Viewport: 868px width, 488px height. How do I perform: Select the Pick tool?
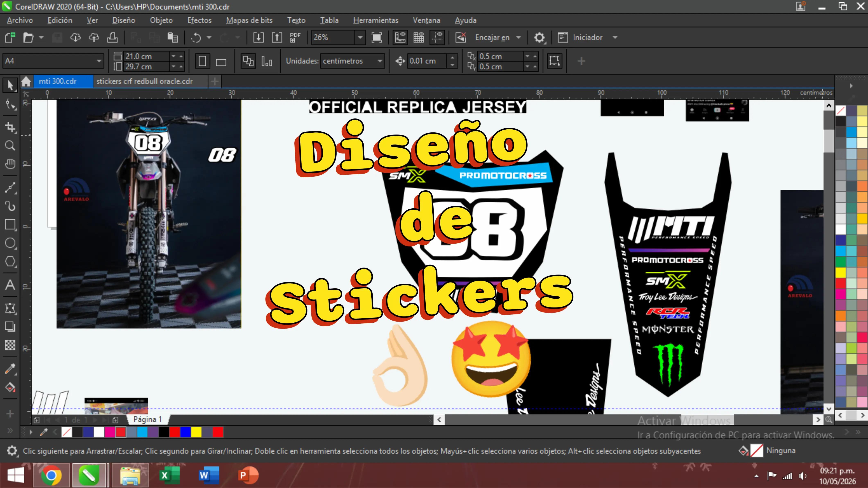pos(10,85)
